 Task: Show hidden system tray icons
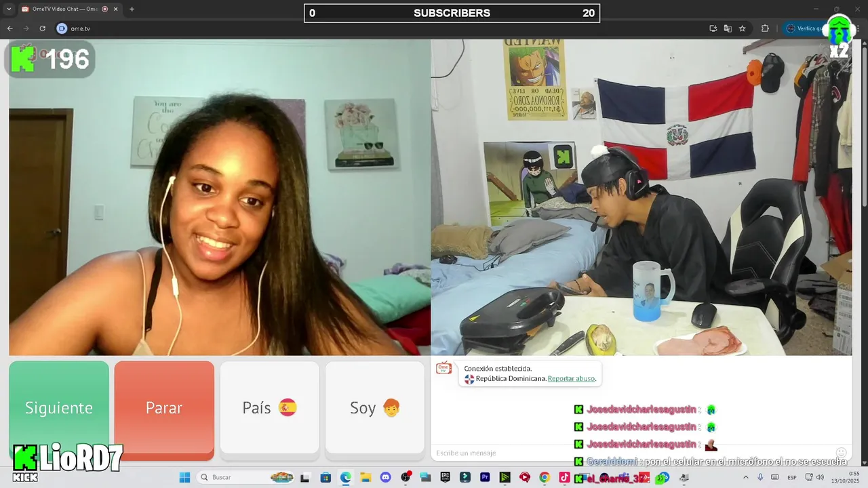point(746,477)
